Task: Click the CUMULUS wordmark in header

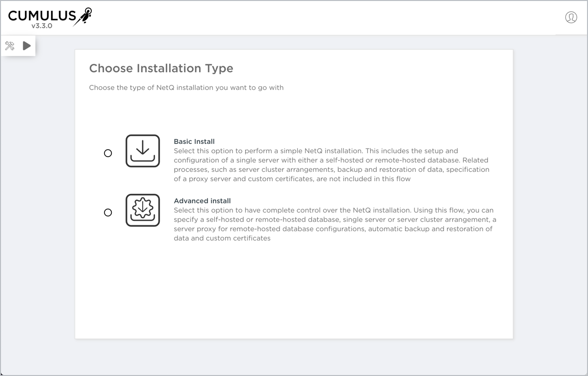Action: point(42,16)
